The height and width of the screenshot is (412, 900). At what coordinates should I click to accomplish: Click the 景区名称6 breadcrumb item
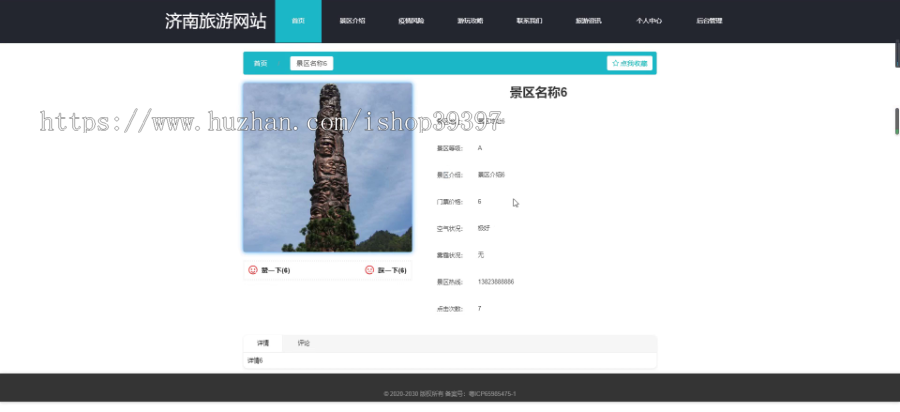tap(312, 64)
